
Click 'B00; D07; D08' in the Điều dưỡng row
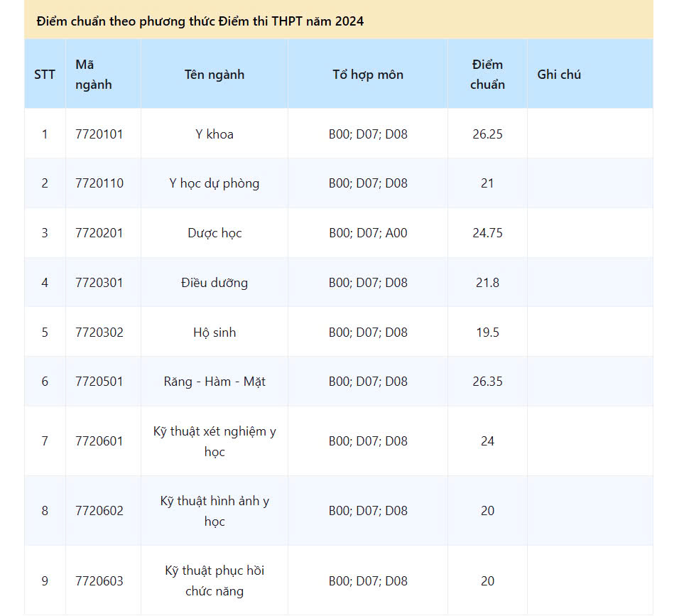coord(368,283)
